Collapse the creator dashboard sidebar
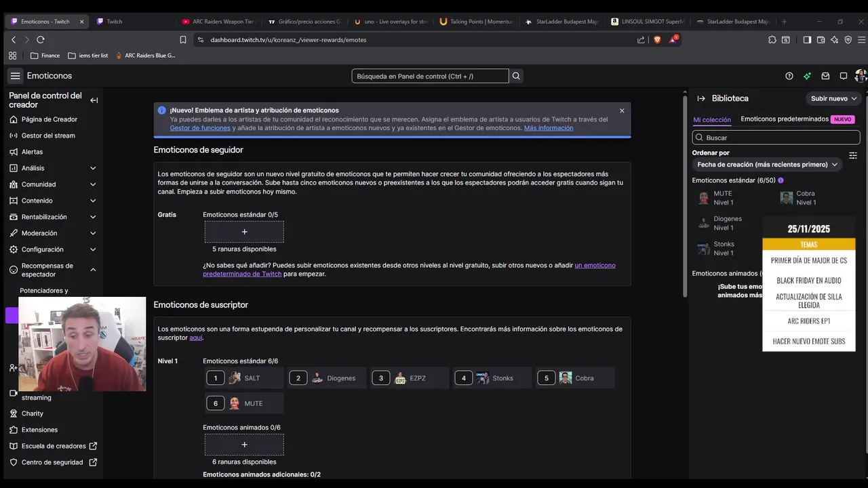This screenshot has width=868, height=488. 94,100
